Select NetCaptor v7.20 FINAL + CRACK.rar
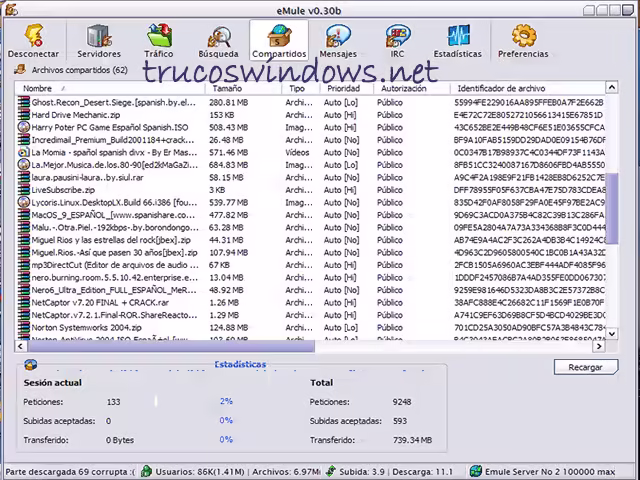Image resolution: width=640 pixels, height=480 pixels. tap(312, 302)
